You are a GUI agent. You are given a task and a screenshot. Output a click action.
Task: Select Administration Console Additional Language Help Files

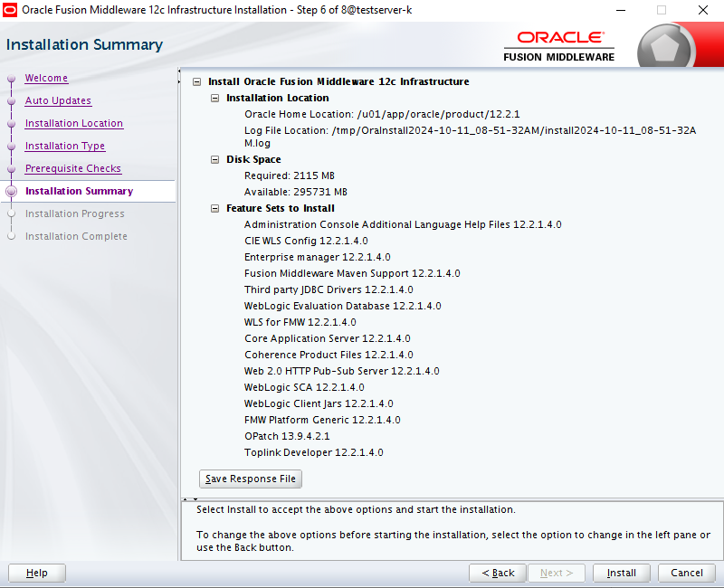pos(403,224)
